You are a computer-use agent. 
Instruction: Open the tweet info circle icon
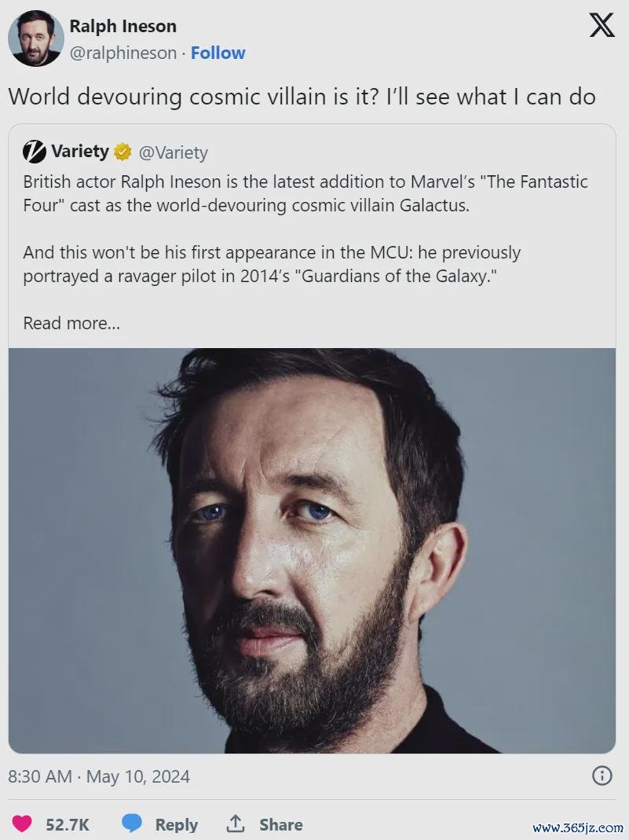pyautogui.click(x=602, y=776)
